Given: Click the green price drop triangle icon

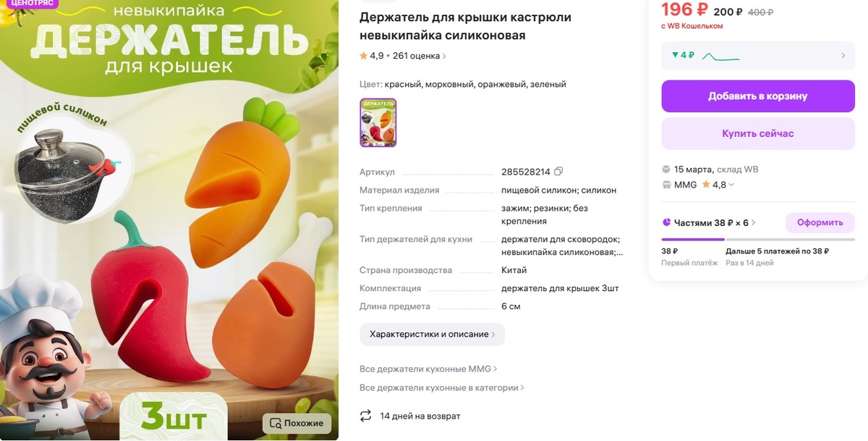Looking at the screenshot, I should coord(675,55).
